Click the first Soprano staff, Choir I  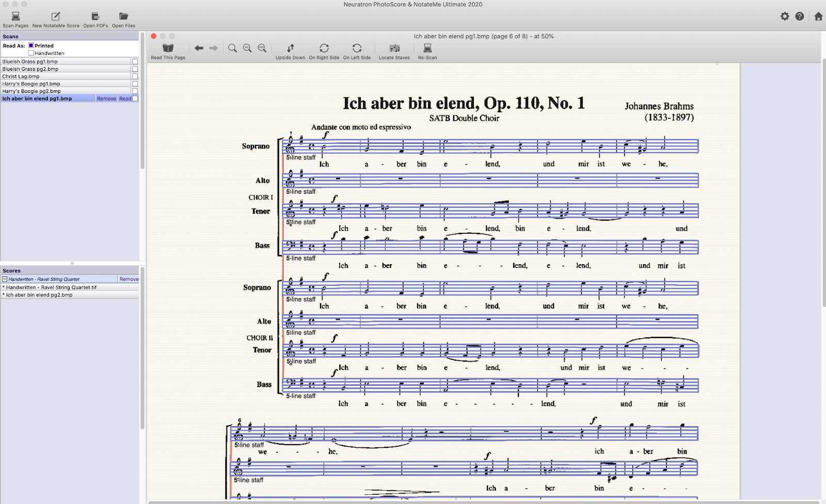click(490, 146)
